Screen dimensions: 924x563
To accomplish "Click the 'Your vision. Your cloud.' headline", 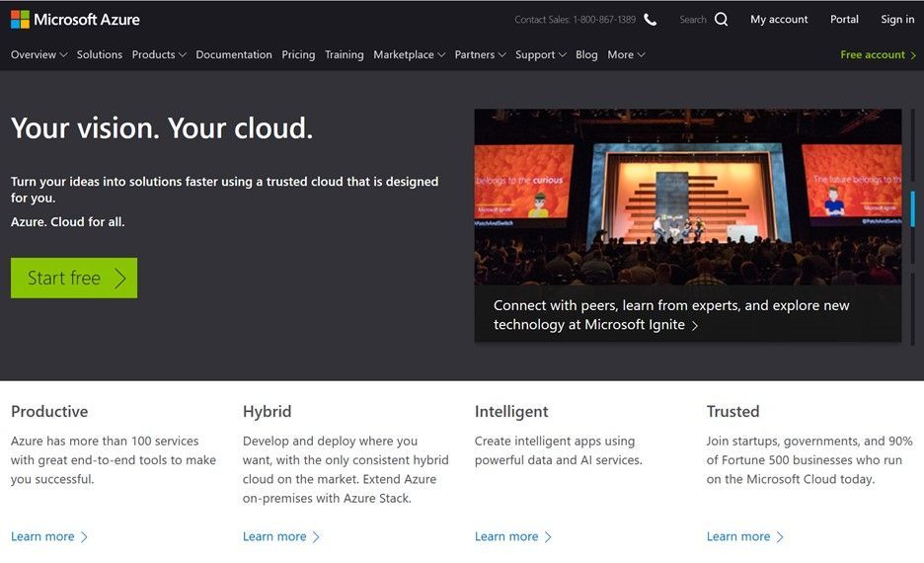I will pyautogui.click(x=162, y=128).
